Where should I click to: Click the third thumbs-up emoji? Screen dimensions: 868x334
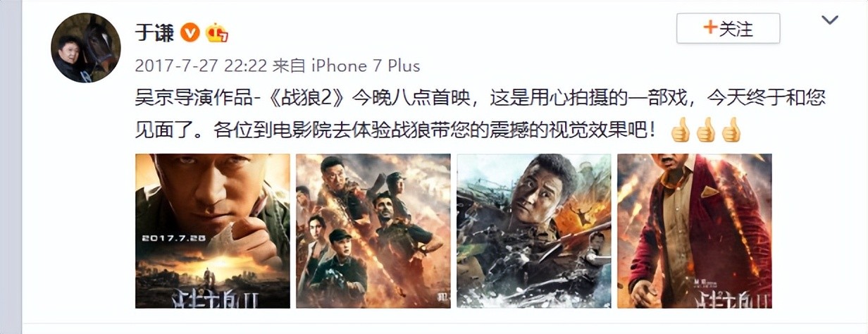731,130
